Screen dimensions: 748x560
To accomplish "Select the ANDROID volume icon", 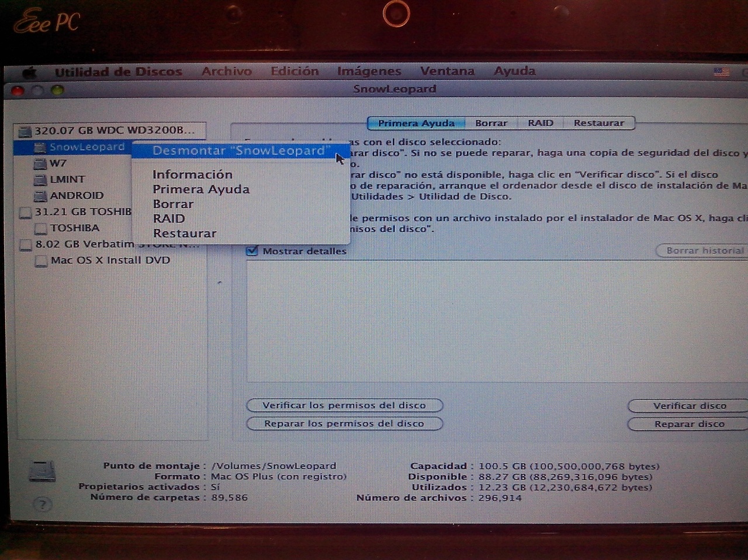I will [x=40, y=196].
